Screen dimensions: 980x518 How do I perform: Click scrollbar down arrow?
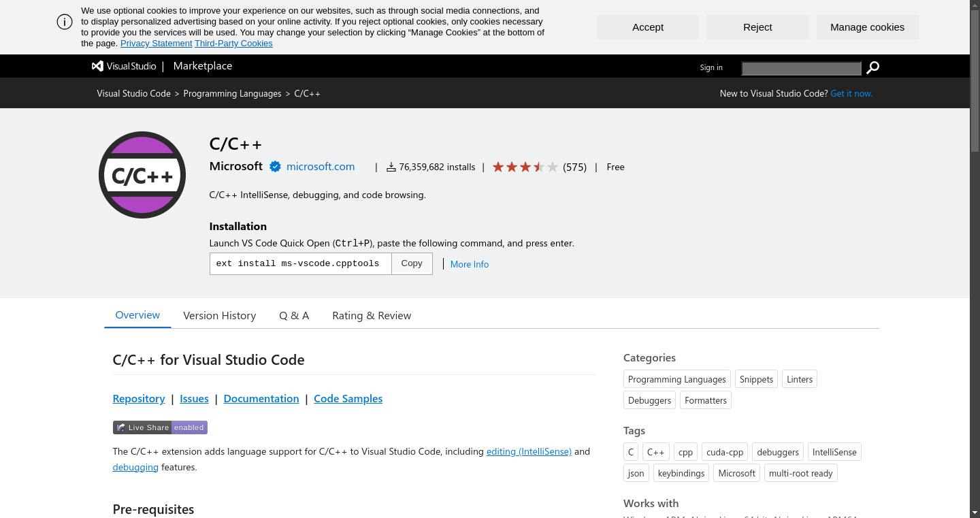(x=975, y=512)
